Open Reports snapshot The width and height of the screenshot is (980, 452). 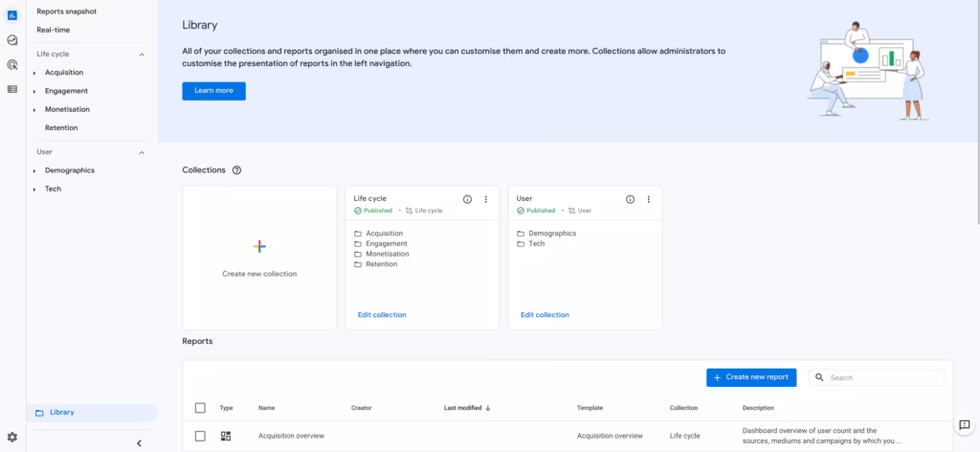tap(67, 11)
